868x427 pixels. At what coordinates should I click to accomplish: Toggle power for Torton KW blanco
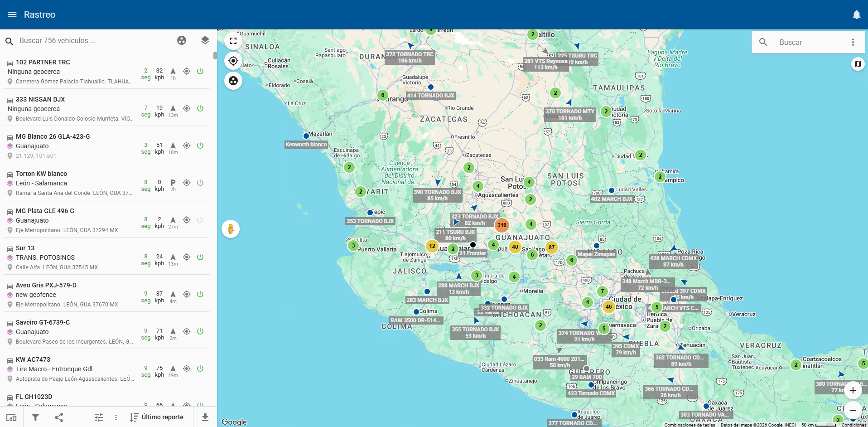click(x=200, y=183)
